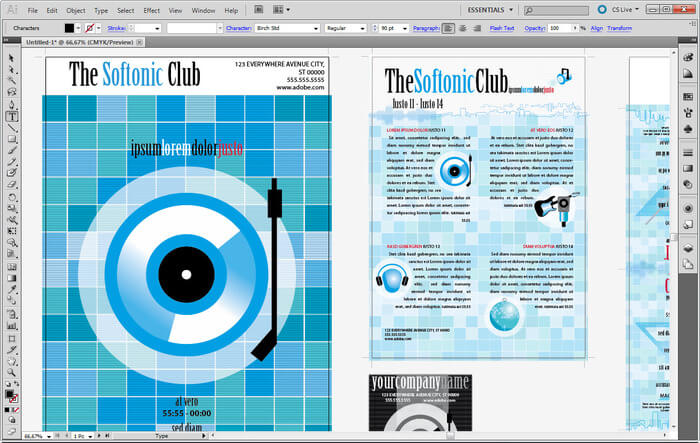Open the zoom level dropdown 66.67%
The height and width of the screenshot is (443, 700).
[x=48, y=436]
